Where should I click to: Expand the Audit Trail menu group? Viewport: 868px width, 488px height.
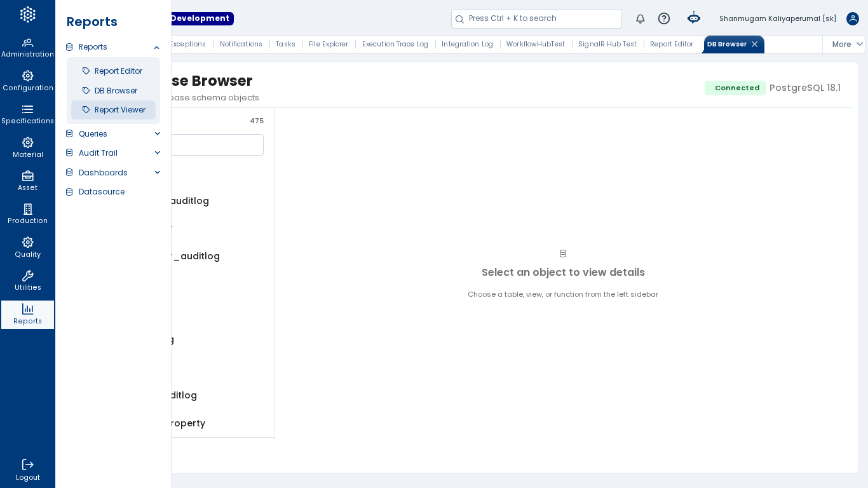point(157,153)
